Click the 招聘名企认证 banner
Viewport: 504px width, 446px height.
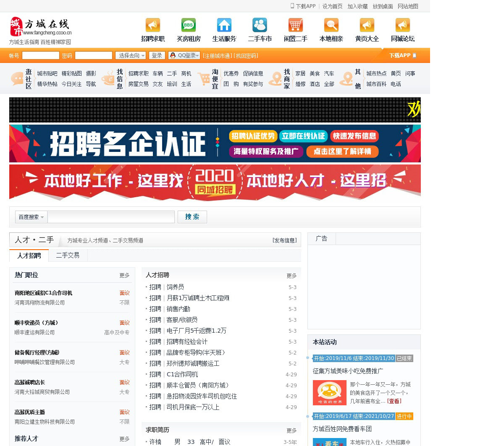pos(215,143)
